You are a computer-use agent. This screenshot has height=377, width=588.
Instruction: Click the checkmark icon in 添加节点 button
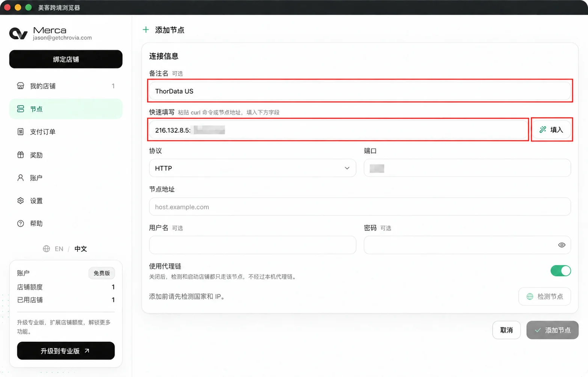click(x=538, y=330)
